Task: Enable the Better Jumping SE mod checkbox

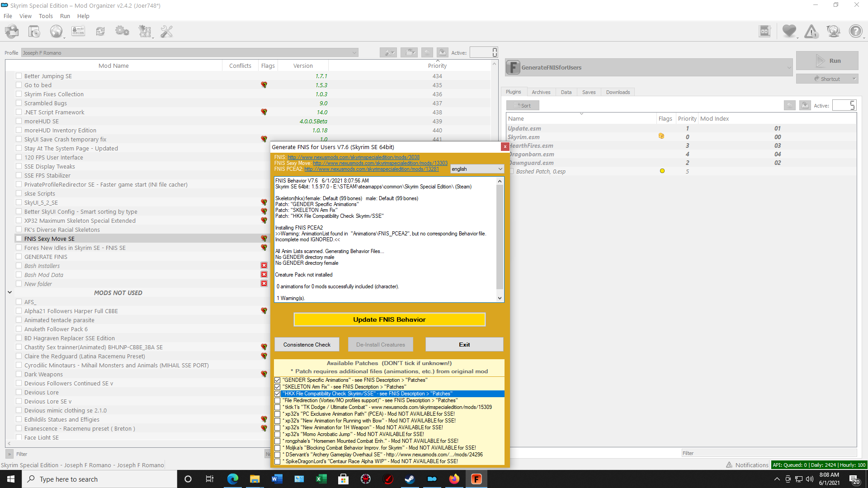Action: [19, 76]
